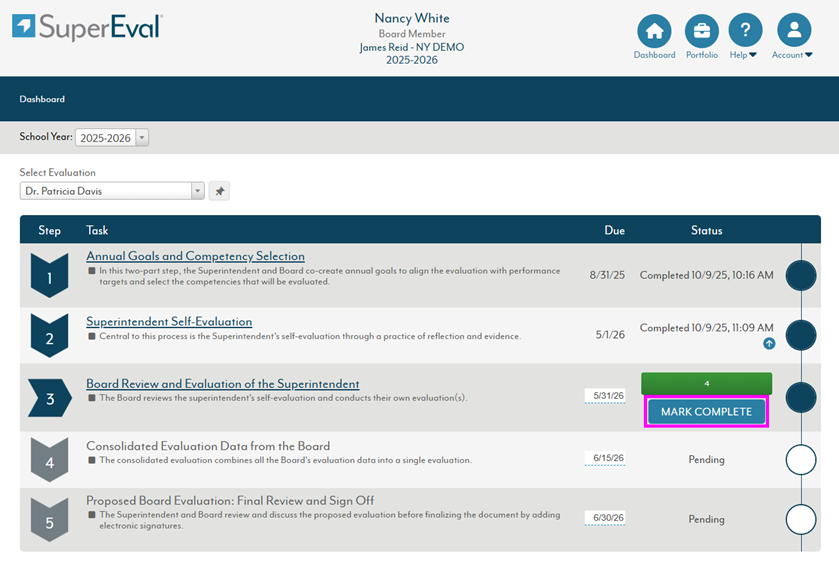
Task: Open the Portfolio briefcase icon
Action: click(701, 31)
